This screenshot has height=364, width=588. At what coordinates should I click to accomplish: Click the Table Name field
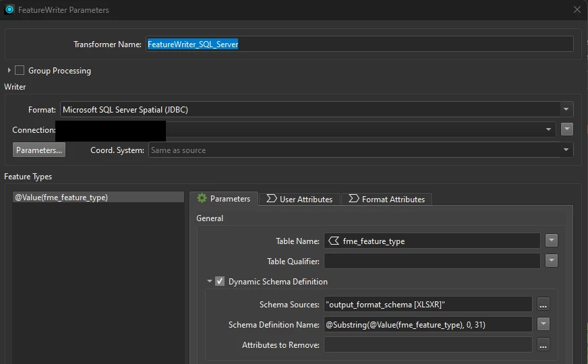432,241
